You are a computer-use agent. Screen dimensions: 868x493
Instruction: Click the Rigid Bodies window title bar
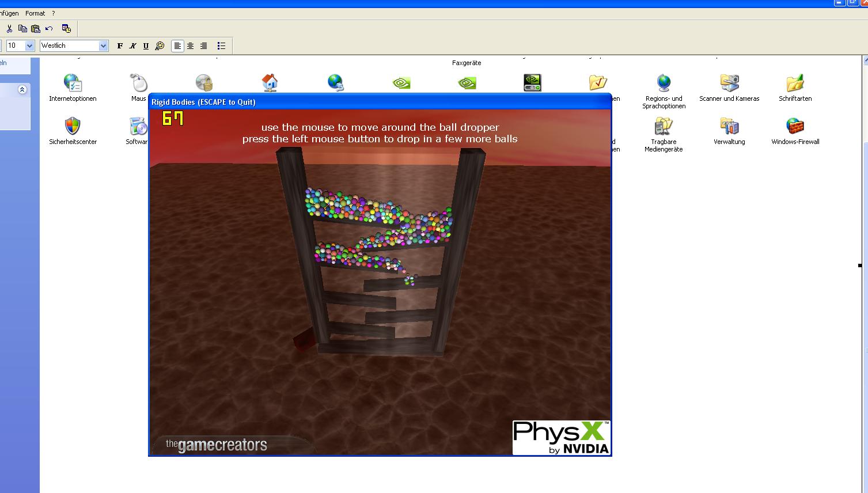tap(380, 102)
